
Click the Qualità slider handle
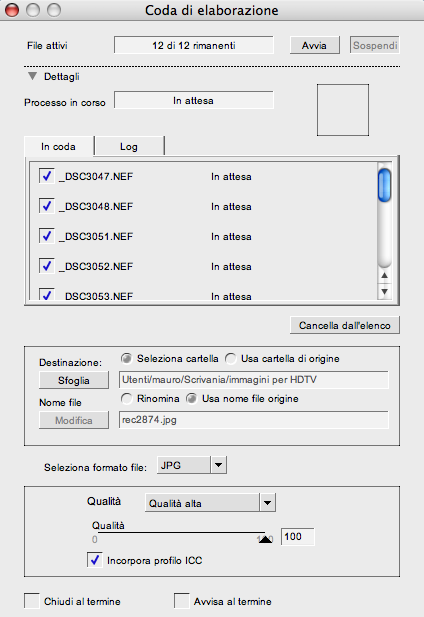265,539
